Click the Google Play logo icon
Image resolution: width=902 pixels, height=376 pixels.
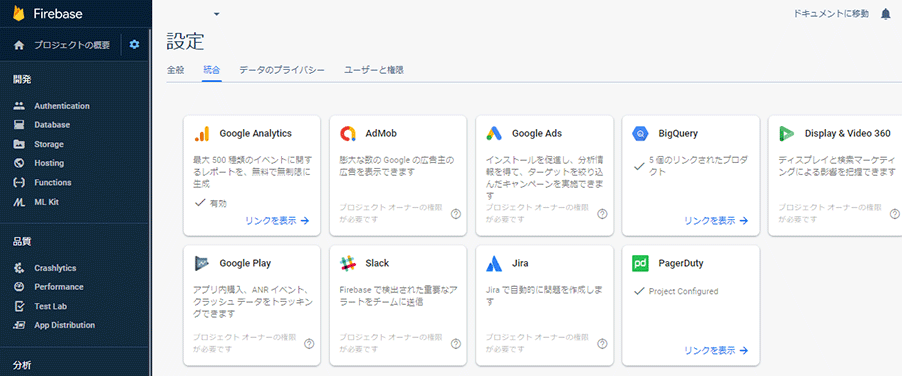[202, 263]
